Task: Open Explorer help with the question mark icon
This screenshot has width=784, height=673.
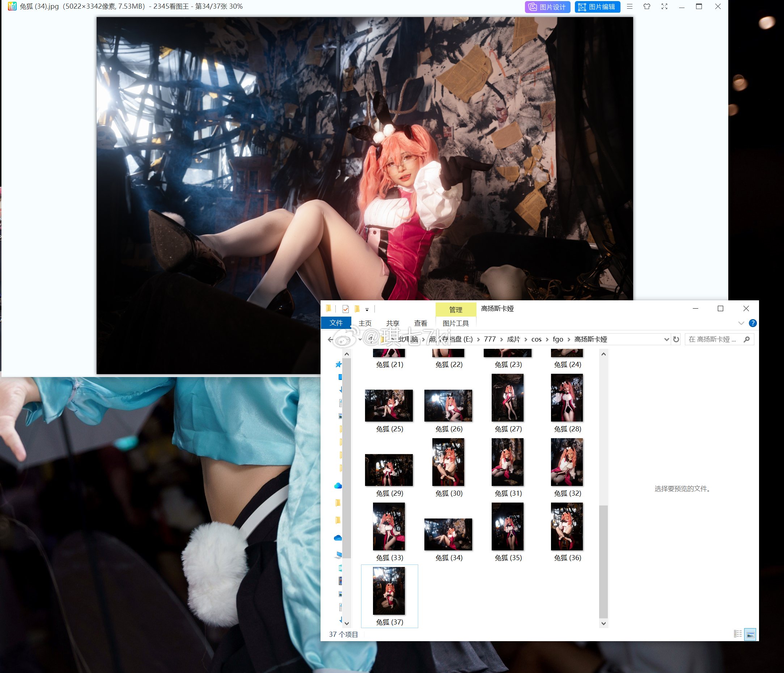Action: (753, 323)
